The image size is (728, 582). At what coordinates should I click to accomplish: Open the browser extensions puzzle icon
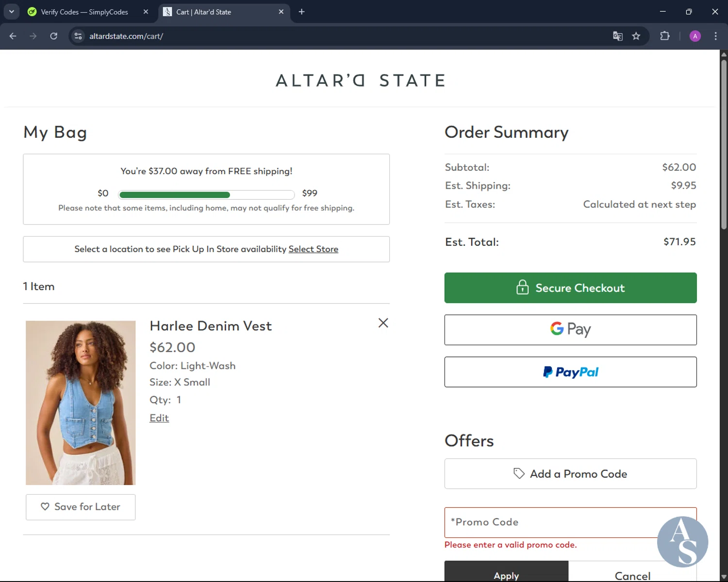point(665,36)
